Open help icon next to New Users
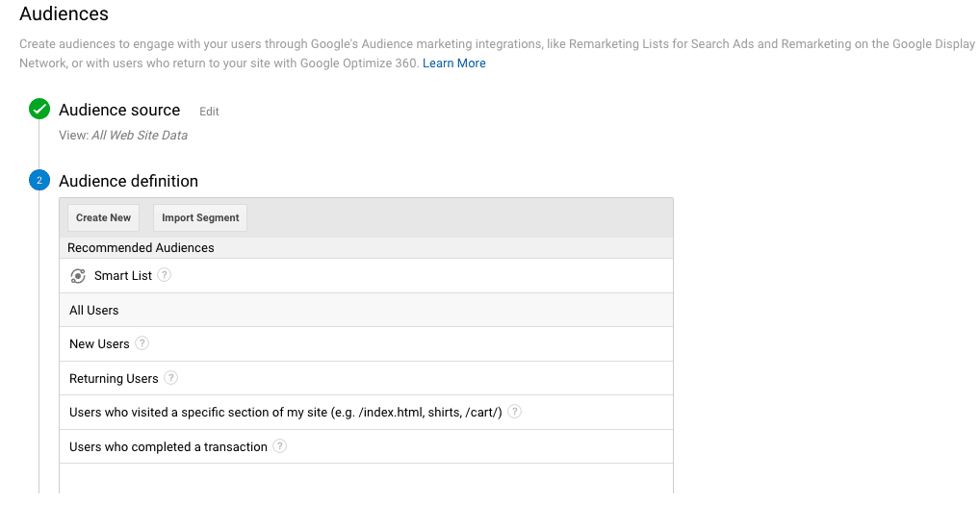The width and height of the screenshot is (980, 505). point(142,343)
